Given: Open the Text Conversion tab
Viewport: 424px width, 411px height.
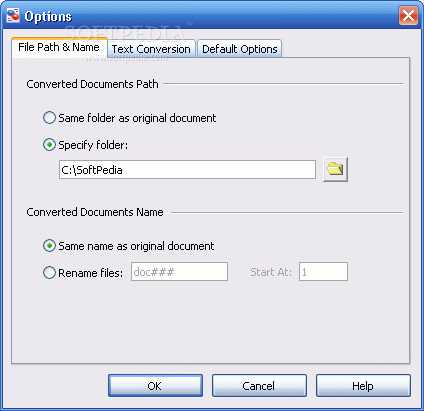Looking at the screenshot, I should click(x=151, y=49).
